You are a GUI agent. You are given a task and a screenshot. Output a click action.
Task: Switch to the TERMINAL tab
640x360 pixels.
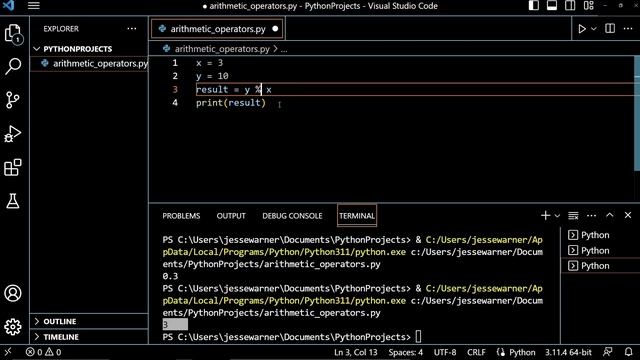pyautogui.click(x=357, y=216)
